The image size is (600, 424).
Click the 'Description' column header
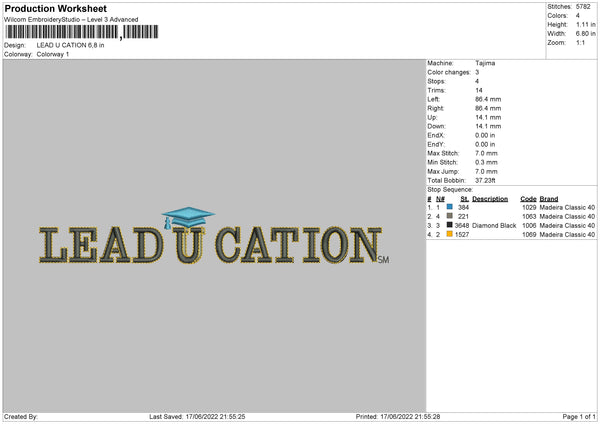tap(490, 199)
